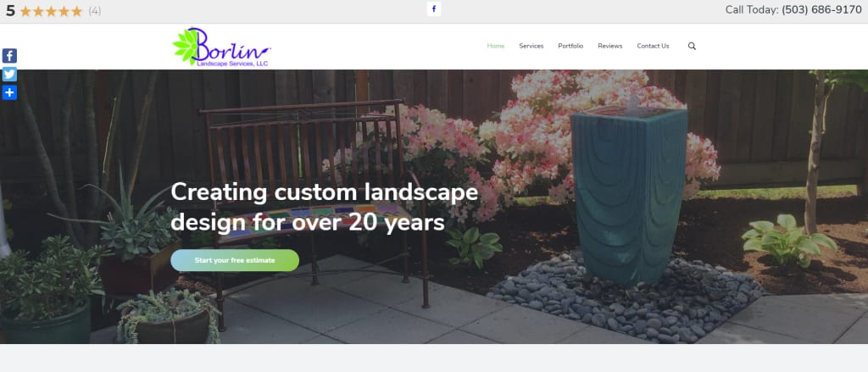Open the Facebook icon in top bar
The image size is (868, 372).
(x=434, y=8)
